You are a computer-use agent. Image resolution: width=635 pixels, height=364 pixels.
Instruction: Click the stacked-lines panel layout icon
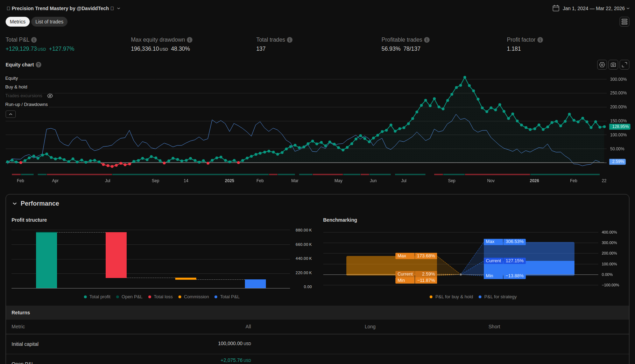(624, 22)
